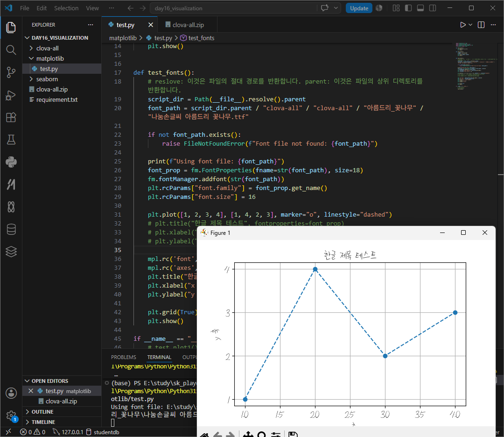Click the day16_visualization command center search box
Screen dimensions: 504x437
(x=233, y=8)
